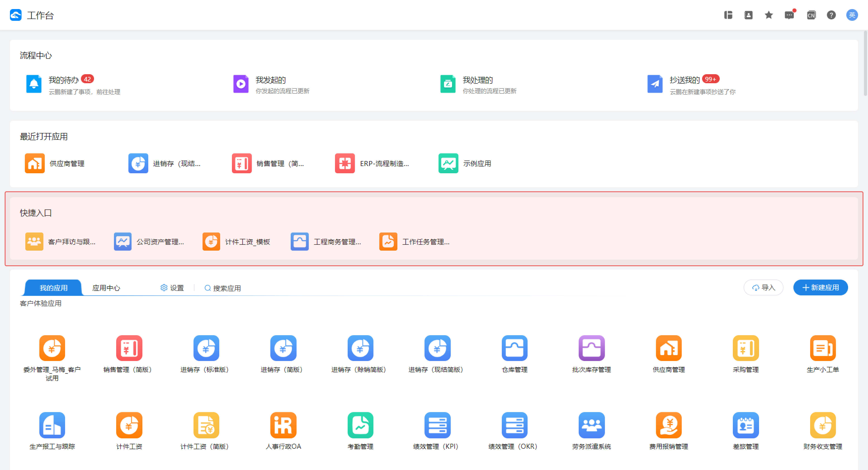Open recent app 销售管理（简...

[x=268, y=164]
